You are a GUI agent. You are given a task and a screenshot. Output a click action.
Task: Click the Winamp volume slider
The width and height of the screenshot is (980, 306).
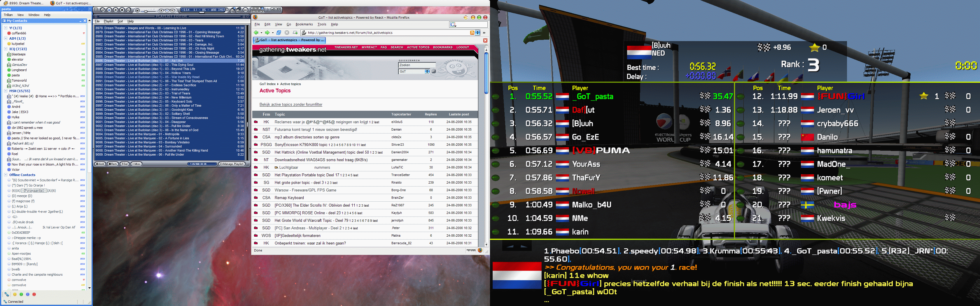(x=149, y=11)
